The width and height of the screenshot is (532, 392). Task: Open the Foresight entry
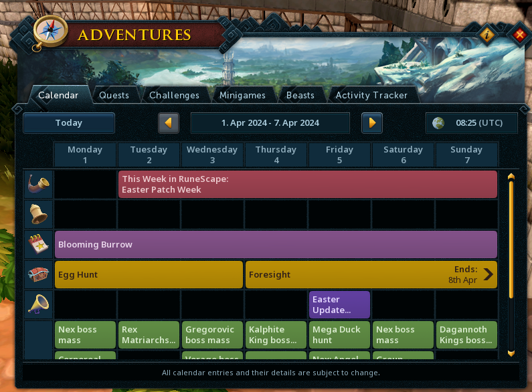(371, 274)
